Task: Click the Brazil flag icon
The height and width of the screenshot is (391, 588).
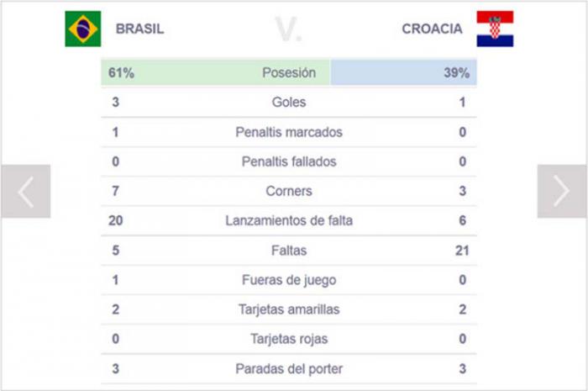Action: [83, 29]
